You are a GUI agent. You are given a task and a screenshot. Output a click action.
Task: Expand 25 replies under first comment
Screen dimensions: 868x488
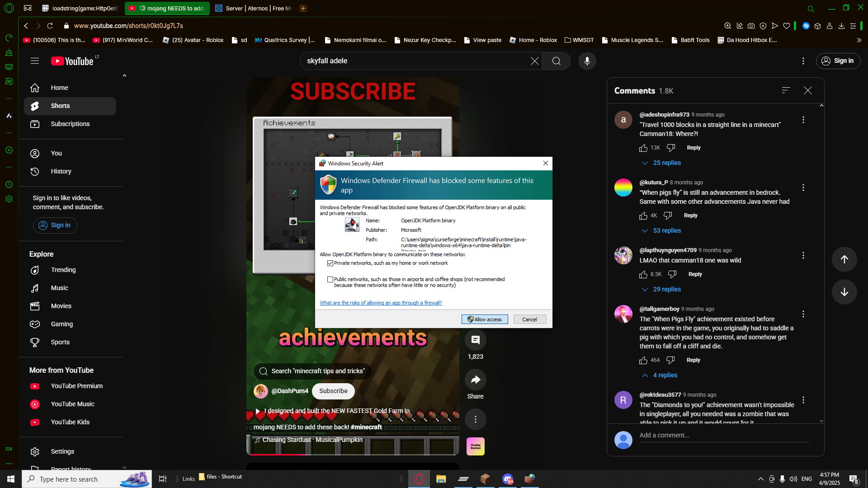click(x=661, y=163)
